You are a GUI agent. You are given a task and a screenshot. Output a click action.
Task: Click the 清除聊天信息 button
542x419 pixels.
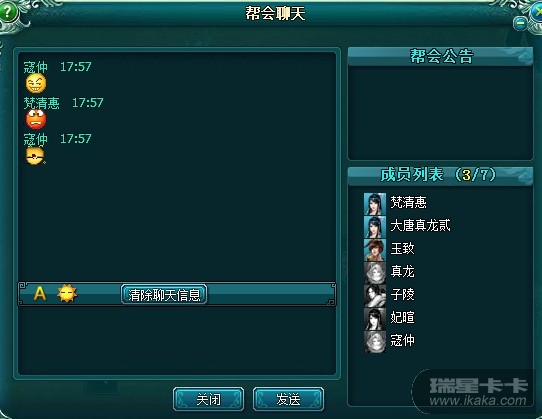point(164,295)
